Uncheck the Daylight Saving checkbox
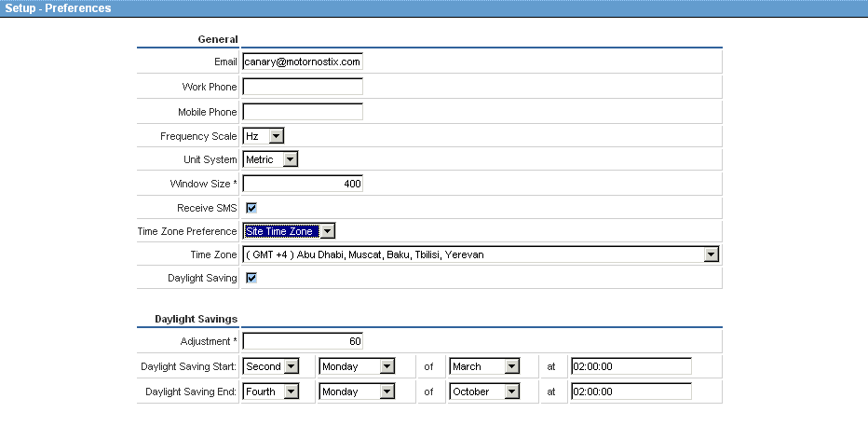 251,278
